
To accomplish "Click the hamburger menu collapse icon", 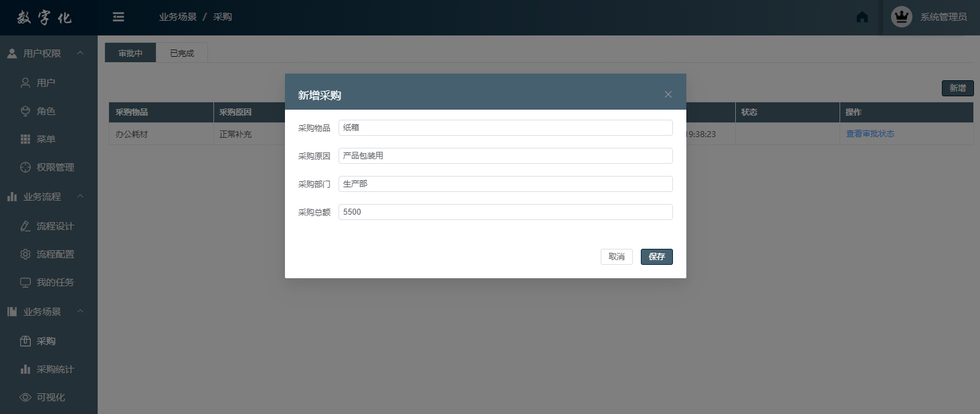I will point(118,17).
